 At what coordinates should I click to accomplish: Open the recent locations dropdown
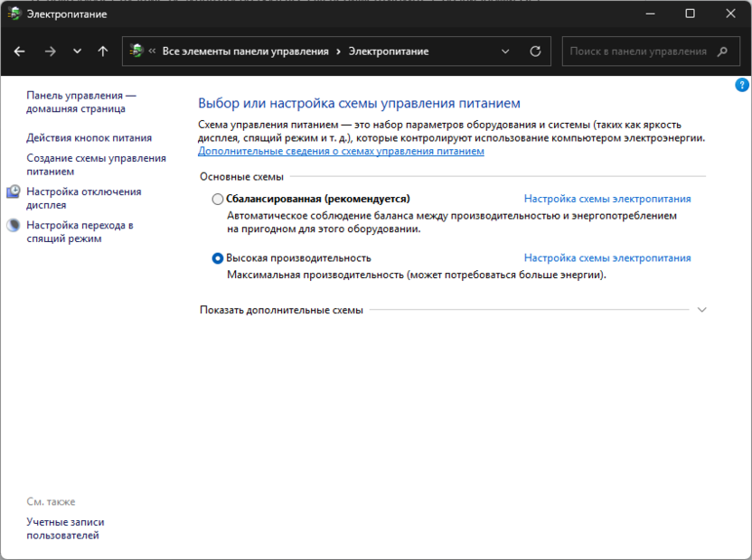point(77,51)
